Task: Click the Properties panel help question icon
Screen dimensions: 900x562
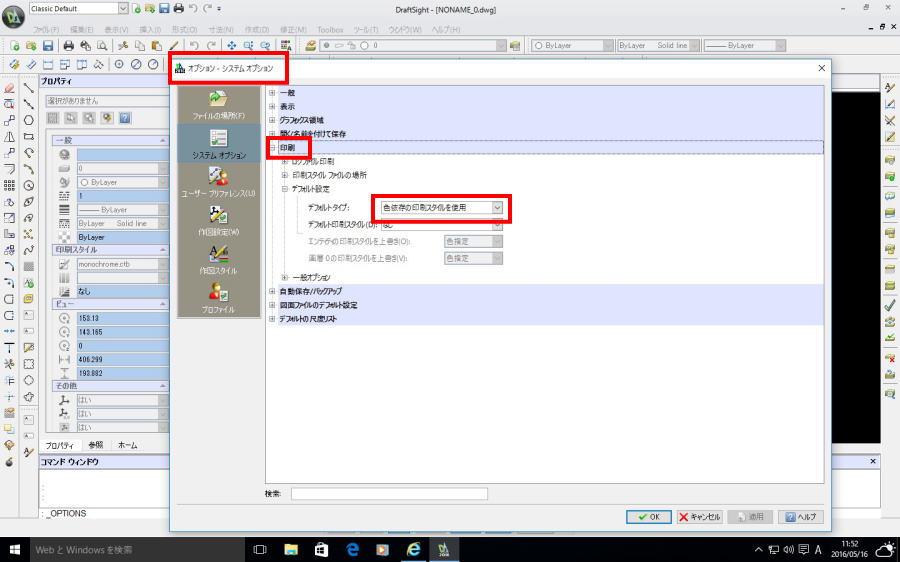Action: (125, 118)
